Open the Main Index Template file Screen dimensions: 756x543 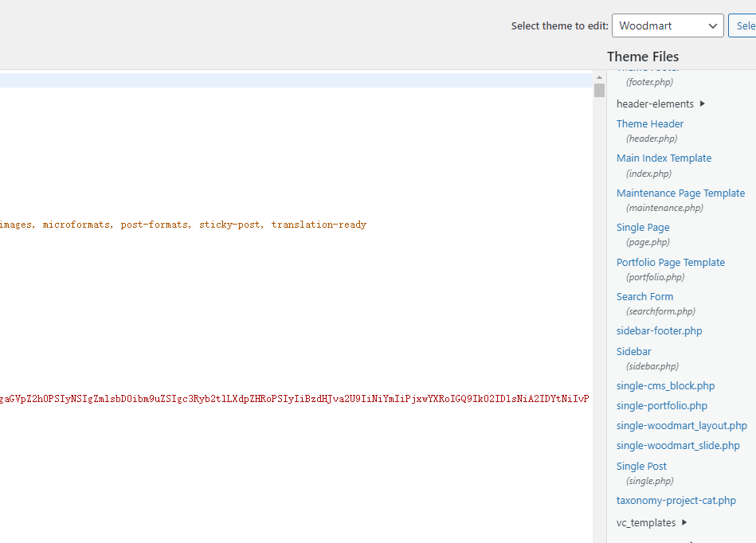point(664,158)
